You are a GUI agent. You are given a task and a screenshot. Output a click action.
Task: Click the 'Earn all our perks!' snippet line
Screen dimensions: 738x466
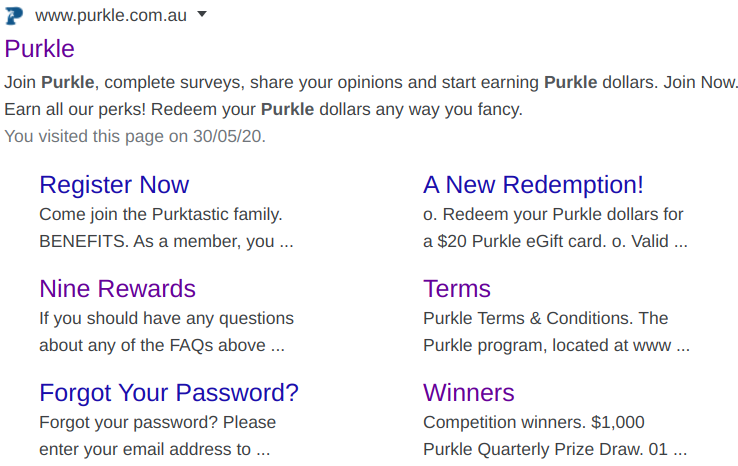[x=264, y=110]
